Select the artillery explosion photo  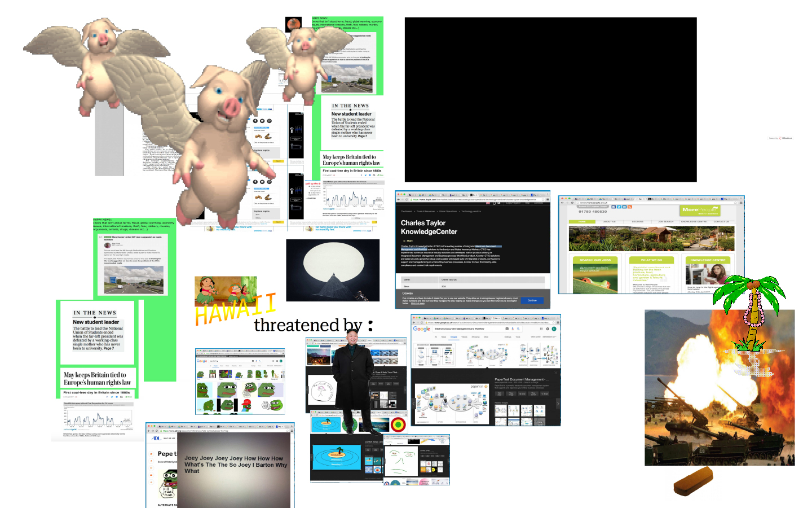click(x=720, y=388)
